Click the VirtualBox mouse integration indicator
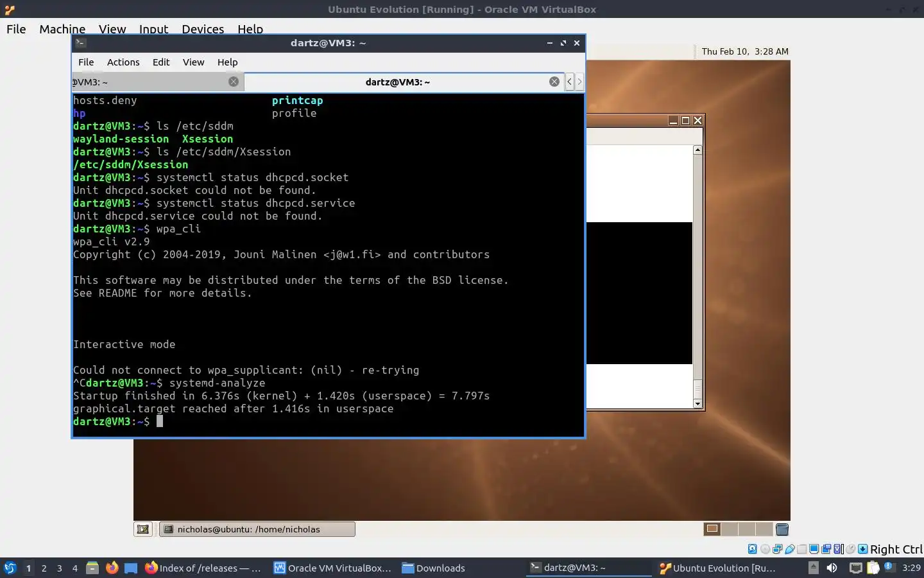 (x=850, y=549)
